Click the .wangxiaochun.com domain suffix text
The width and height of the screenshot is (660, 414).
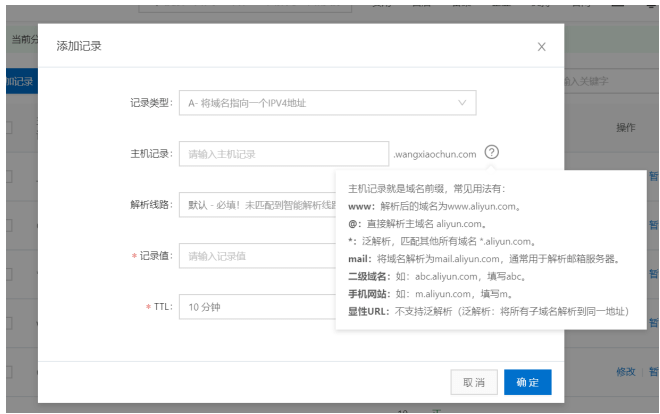coord(435,154)
